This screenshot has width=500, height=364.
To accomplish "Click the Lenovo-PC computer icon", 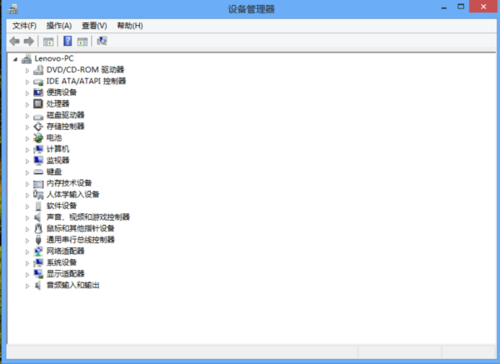I will pos(26,59).
